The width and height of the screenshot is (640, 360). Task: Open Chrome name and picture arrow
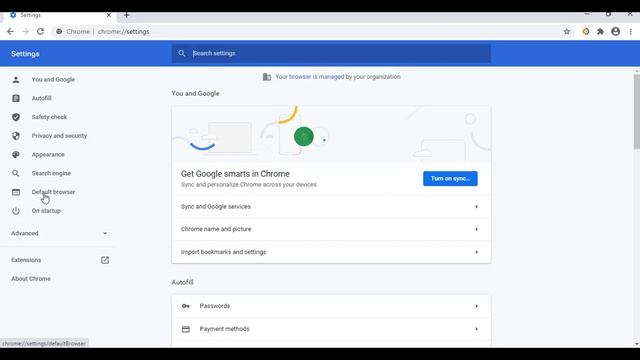(476, 229)
